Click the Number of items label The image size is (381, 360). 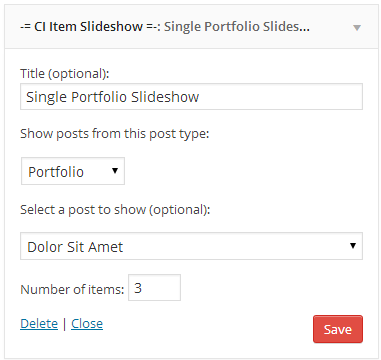[x=72, y=289]
